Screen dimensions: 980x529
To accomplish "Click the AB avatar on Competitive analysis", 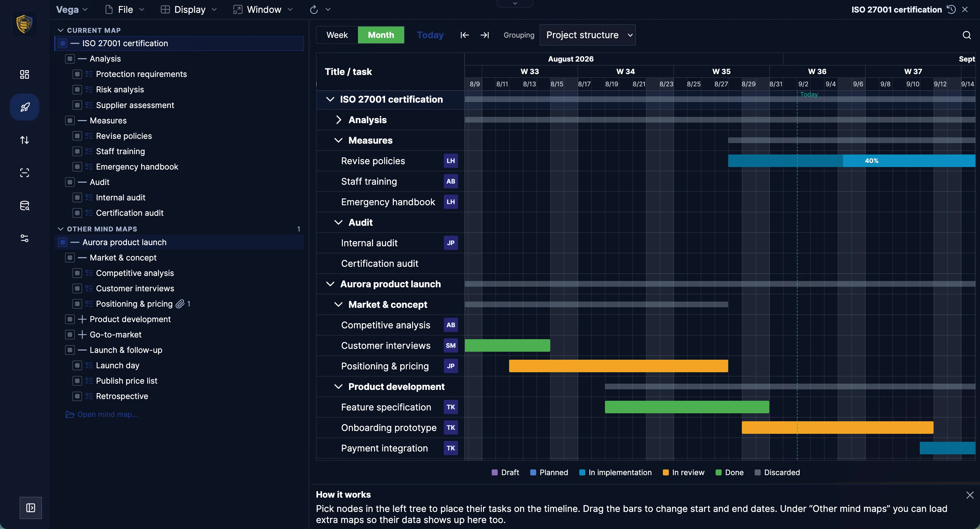I will (451, 325).
